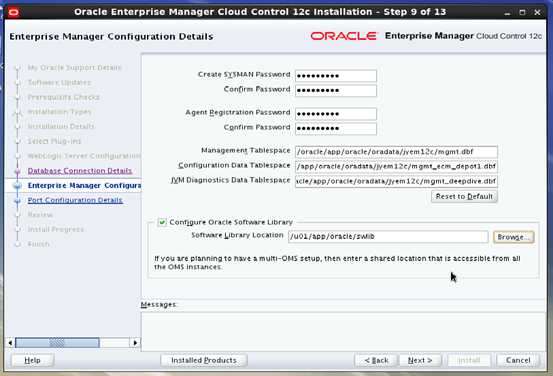553x376 pixels.
Task: Focus the Agent Registration Password field
Action: pos(336,114)
